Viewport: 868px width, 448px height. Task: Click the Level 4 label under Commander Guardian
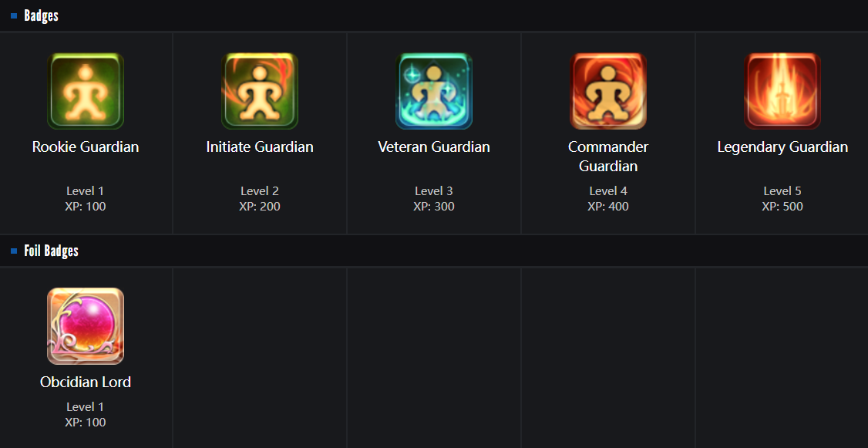[x=608, y=191]
